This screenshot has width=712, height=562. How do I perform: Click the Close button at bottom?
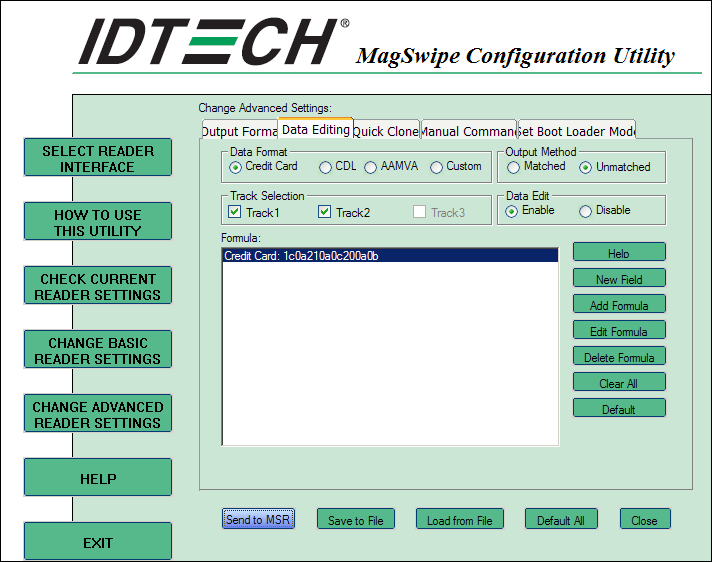click(645, 519)
